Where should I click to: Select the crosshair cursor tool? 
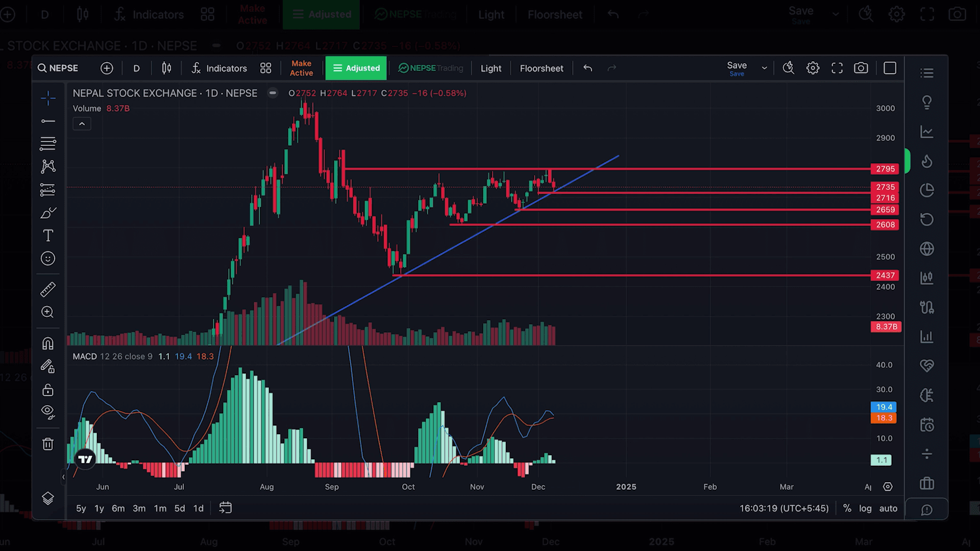tap(48, 98)
